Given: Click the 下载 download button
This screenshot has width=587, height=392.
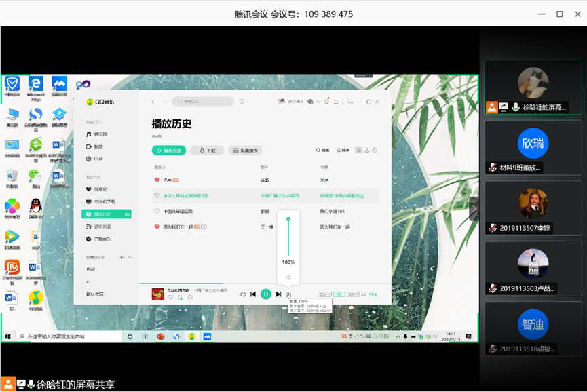Looking at the screenshot, I should coord(207,151).
